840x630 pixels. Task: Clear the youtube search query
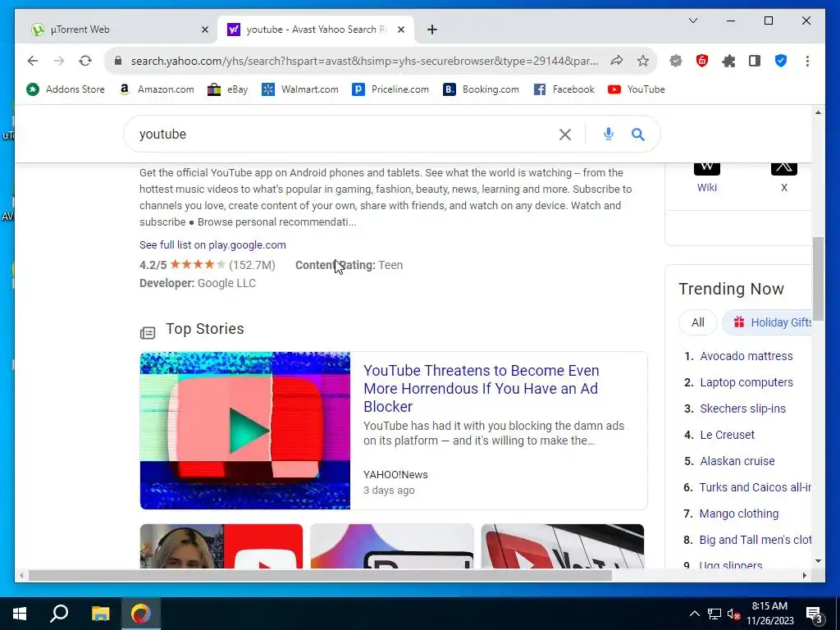coord(564,135)
